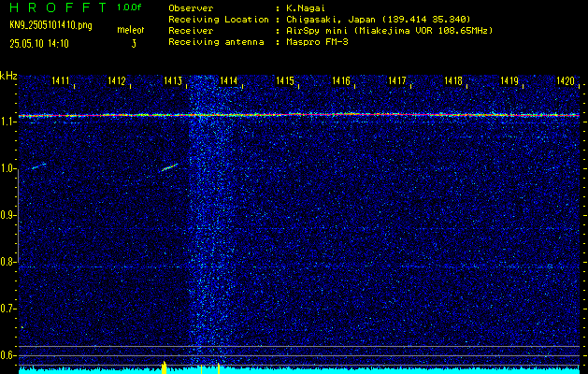Select time label 1412
The image size is (588, 374).
click(117, 80)
